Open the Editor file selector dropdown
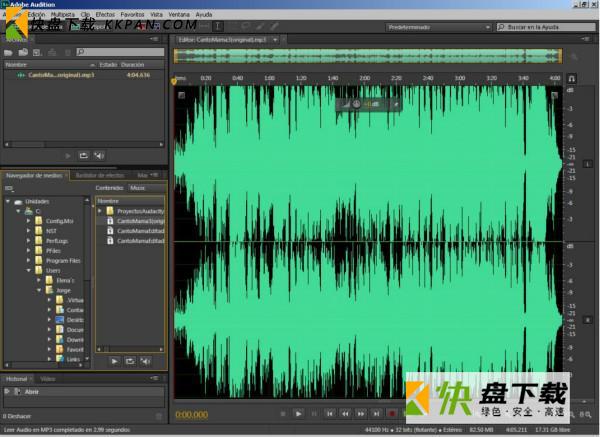This screenshot has width=600, height=437. (275, 40)
